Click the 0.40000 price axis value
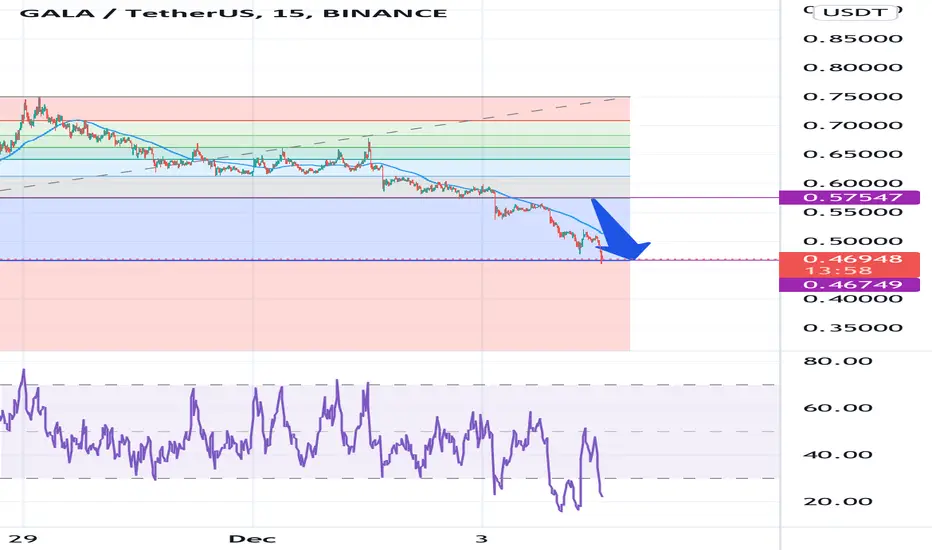Image resolution: width=932 pixels, height=550 pixels. 853,298
